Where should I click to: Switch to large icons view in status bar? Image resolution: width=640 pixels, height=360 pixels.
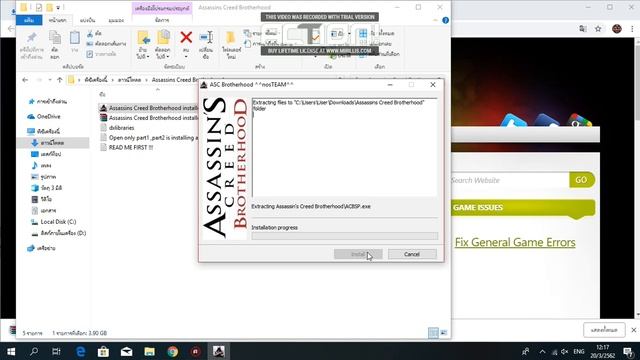pos(444,333)
